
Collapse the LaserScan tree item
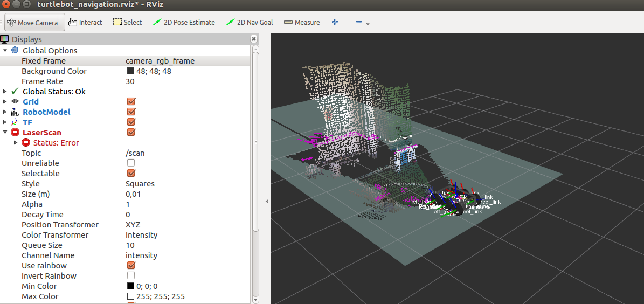(5, 133)
